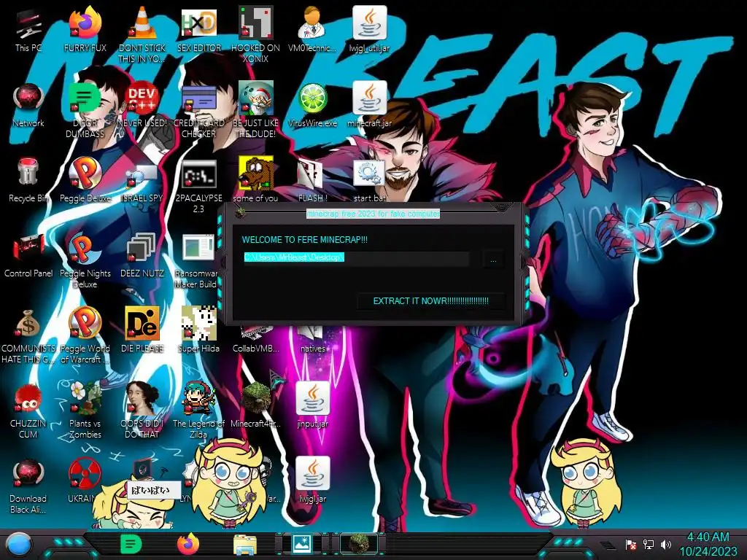Open the Start orb on taskbar

19,545
